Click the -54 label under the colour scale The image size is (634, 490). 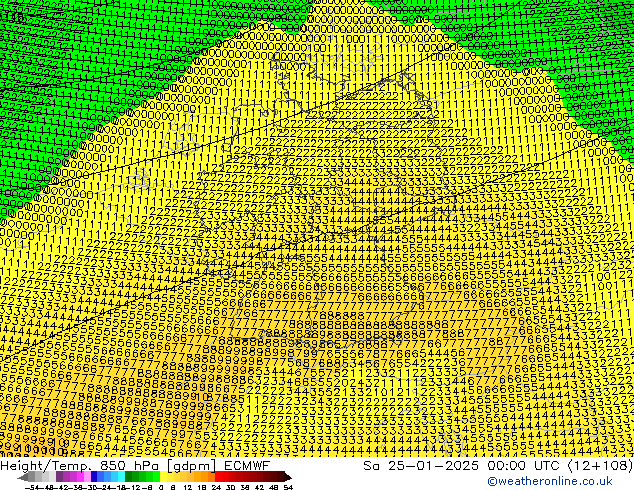tap(32, 487)
